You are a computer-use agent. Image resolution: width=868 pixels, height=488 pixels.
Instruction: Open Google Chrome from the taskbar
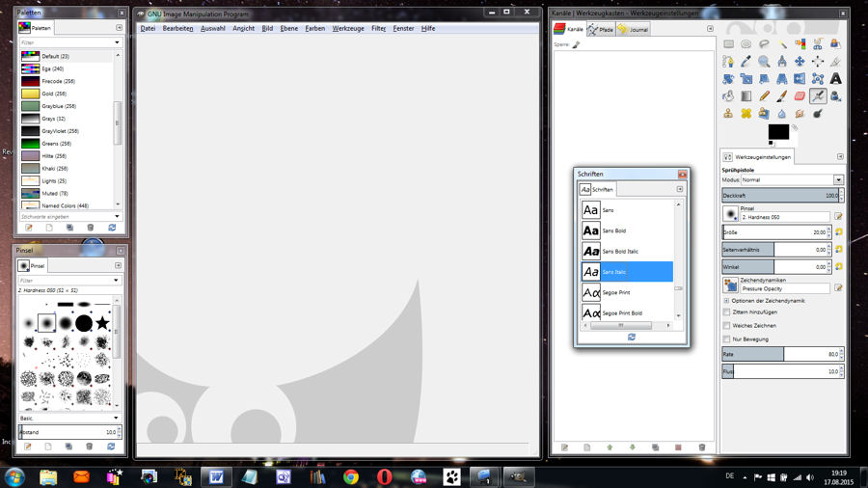pyautogui.click(x=350, y=476)
